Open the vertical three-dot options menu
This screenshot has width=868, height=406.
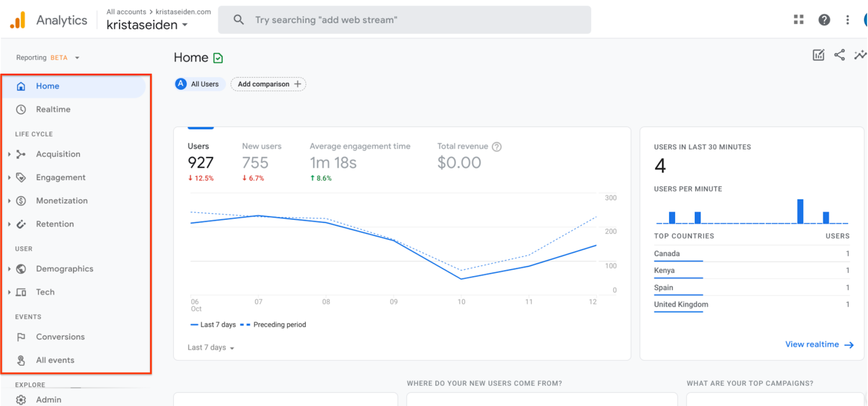coord(847,20)
